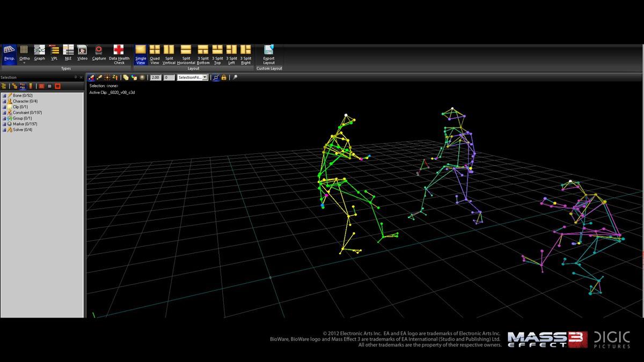
Task: Expand the Marker (0/197) tree item
Action: (4, 124)
